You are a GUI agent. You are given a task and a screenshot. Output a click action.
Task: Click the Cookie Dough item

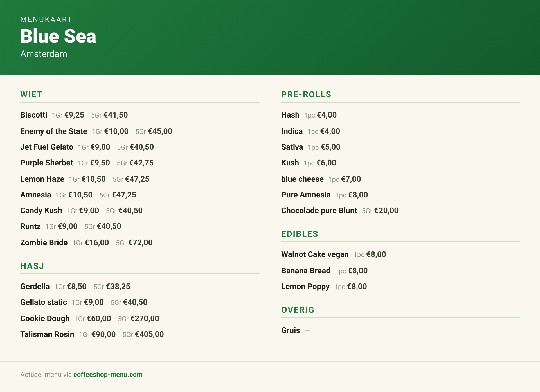(45, 319)
